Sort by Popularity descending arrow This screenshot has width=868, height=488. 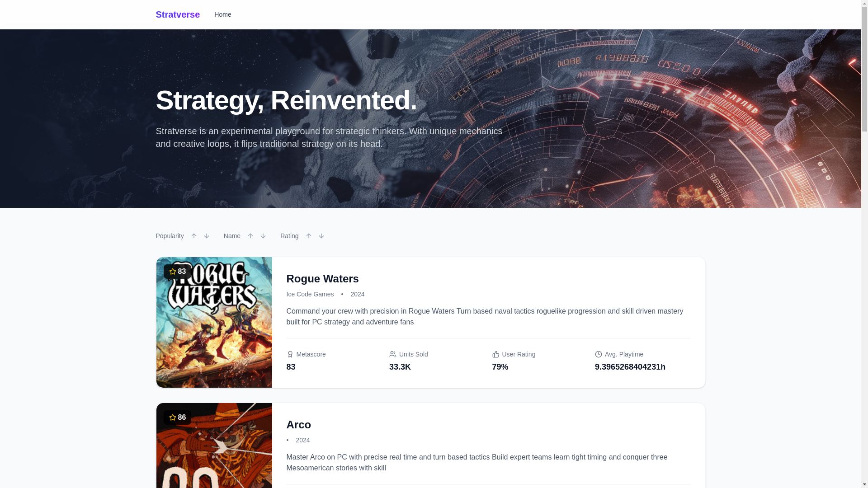click(207, 236)
